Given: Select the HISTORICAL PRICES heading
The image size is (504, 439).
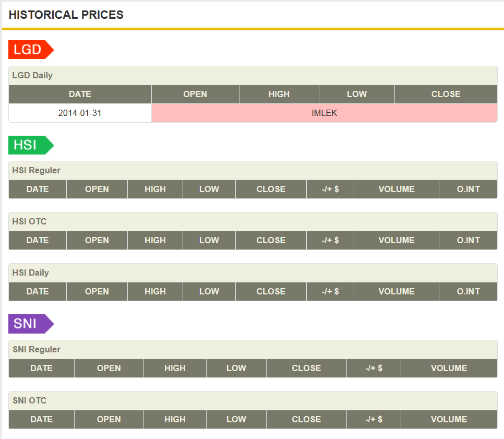Looking at the screenshot, I should click(66, 15).
